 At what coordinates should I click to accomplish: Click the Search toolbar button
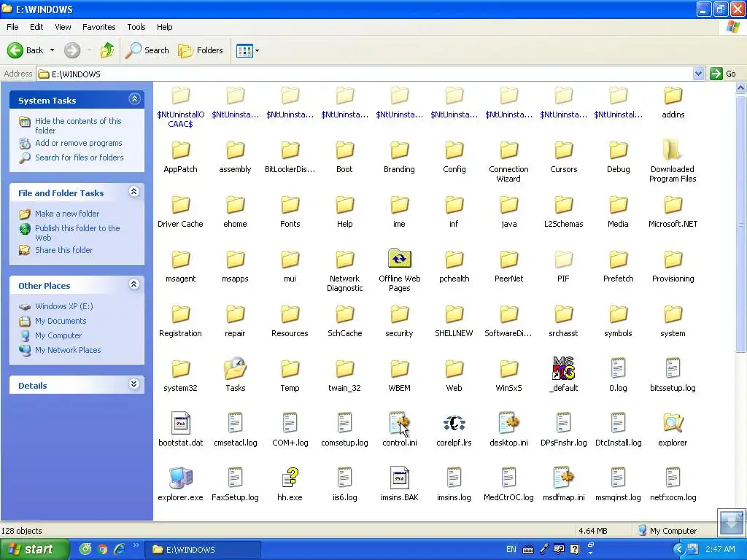pos(147,50)
